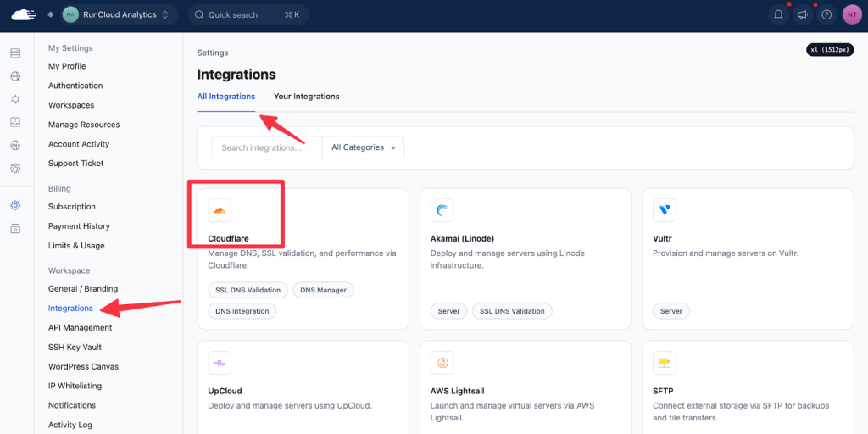This screenshot has width=868, height=434.
Task: Click the RunCloud cloud logo
Action: tap(24, 15)
